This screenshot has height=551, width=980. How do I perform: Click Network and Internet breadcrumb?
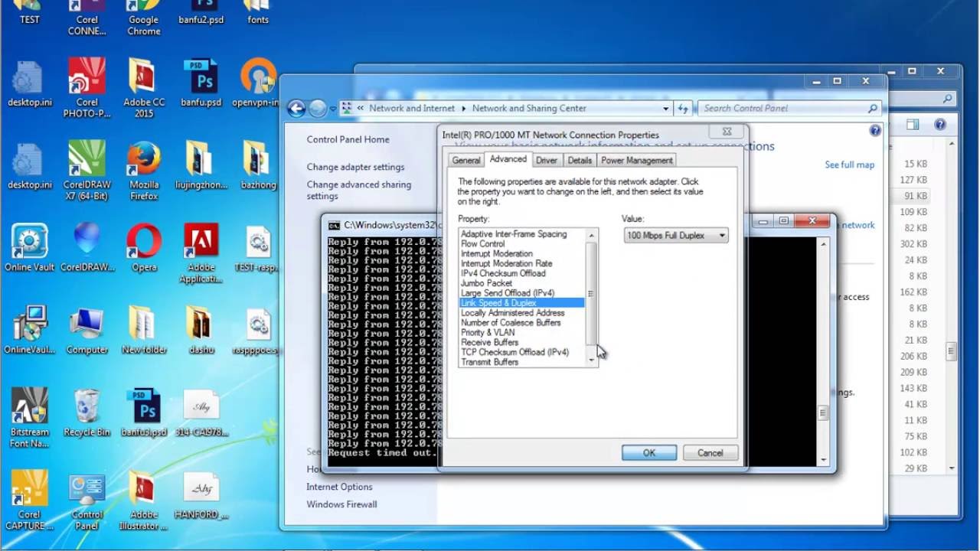[412, 109]
